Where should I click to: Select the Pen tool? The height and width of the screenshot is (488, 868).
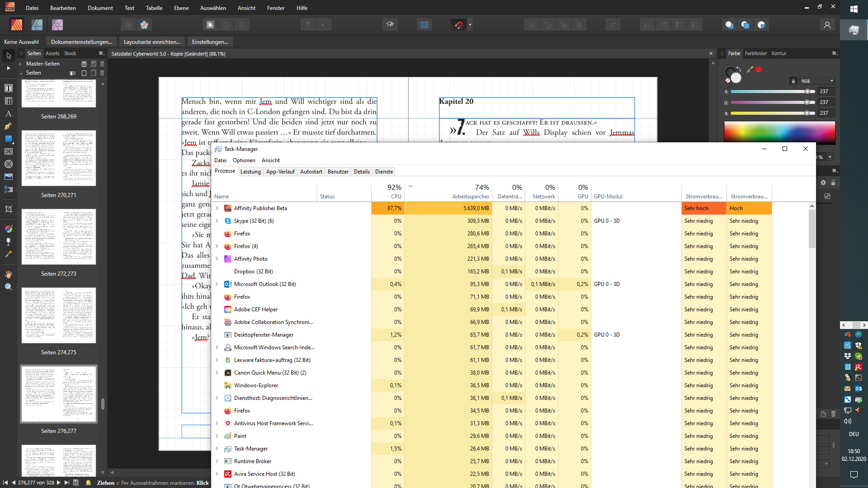click(x=9, y=126)
